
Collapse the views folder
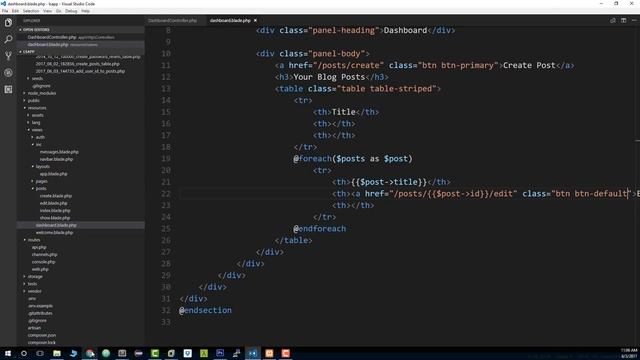point(36,130)
